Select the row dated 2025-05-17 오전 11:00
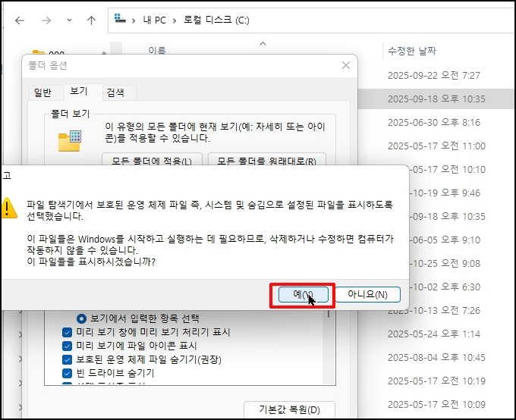 pyautogui.click(x=436, y=146)
